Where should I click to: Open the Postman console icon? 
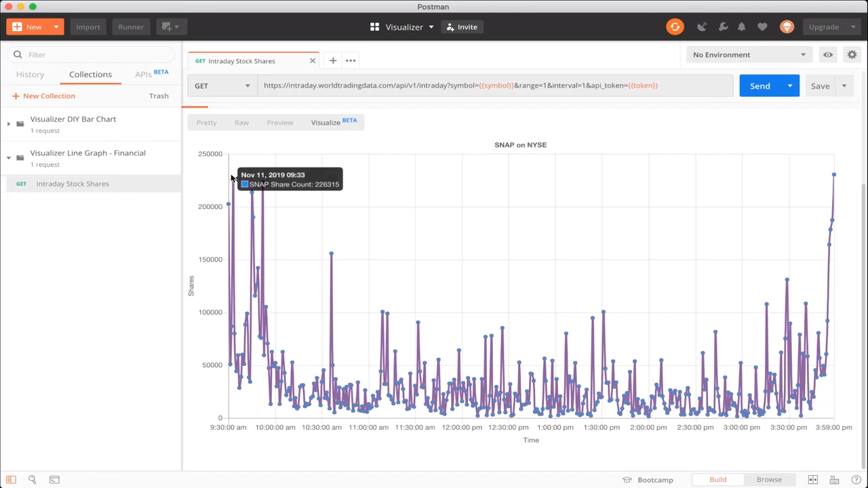54,480
